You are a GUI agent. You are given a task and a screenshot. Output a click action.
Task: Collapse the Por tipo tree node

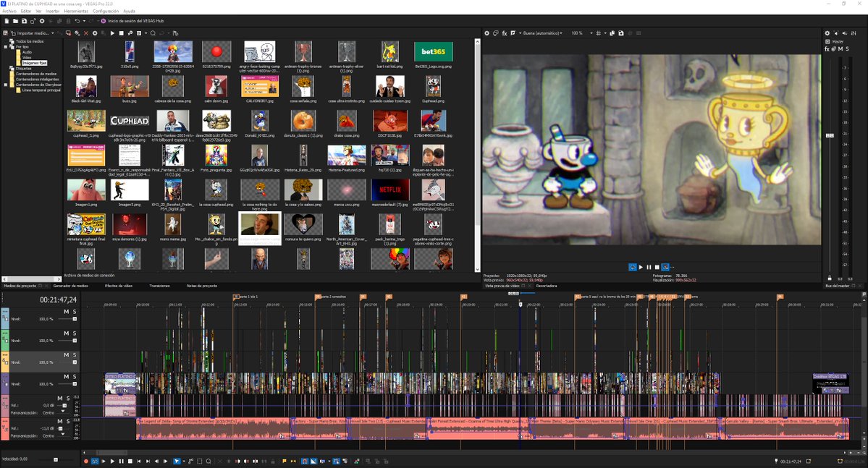(6, 46)
